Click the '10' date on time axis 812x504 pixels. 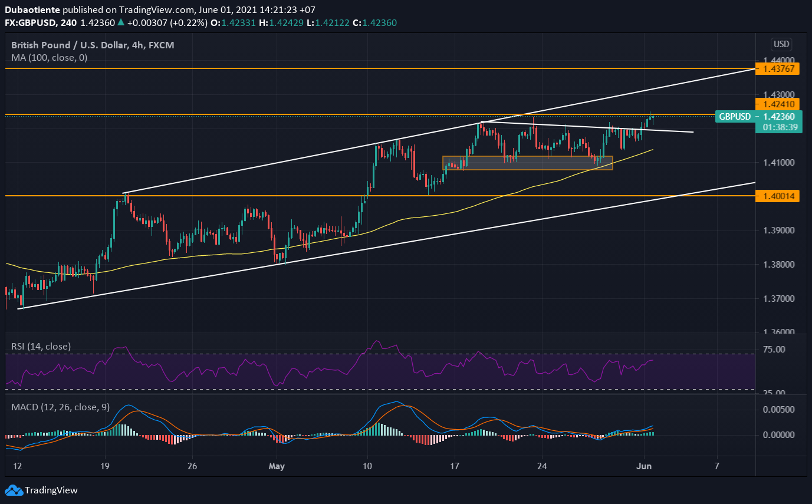click(367, 466)
